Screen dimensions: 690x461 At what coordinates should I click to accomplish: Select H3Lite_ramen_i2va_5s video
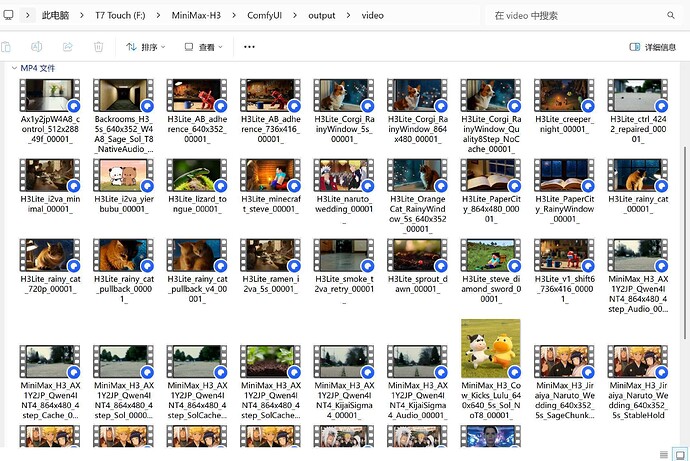tap(271, 266)
